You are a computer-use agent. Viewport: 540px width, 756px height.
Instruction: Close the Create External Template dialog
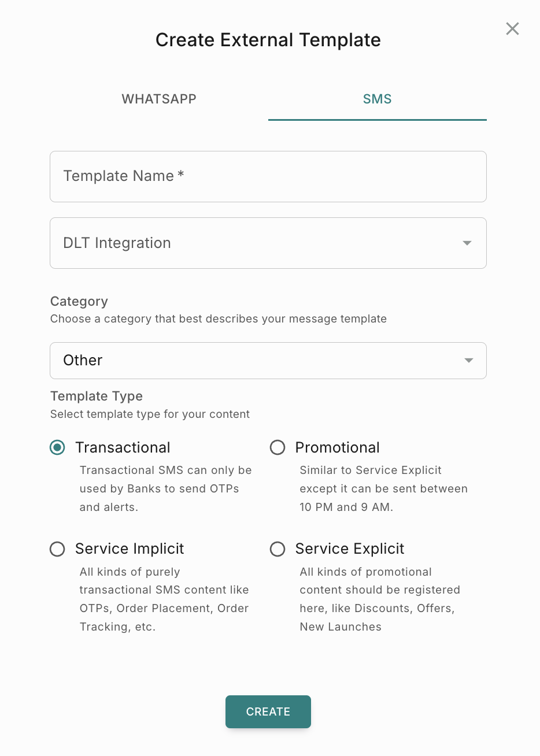[x=512, y=29]
